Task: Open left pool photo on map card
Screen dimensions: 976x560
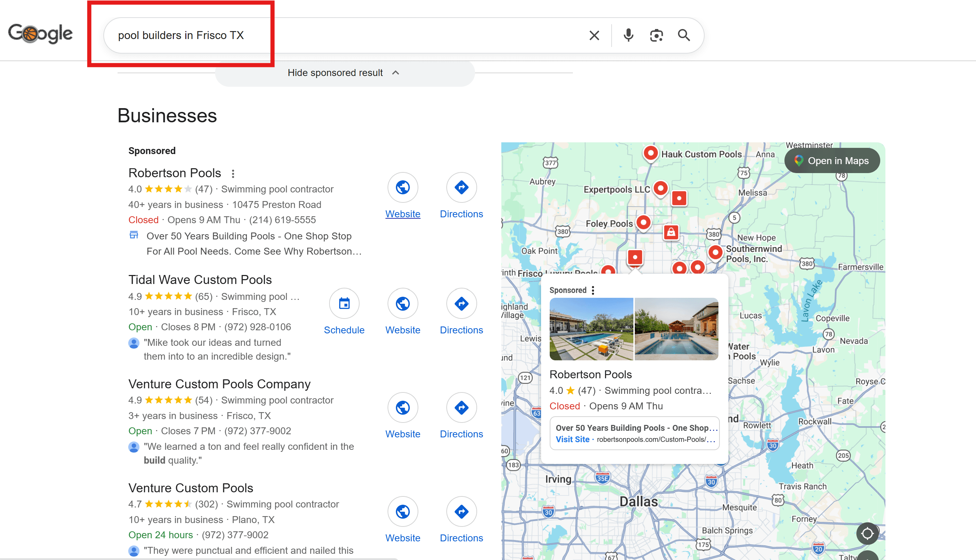Action: tap(591, 329)
